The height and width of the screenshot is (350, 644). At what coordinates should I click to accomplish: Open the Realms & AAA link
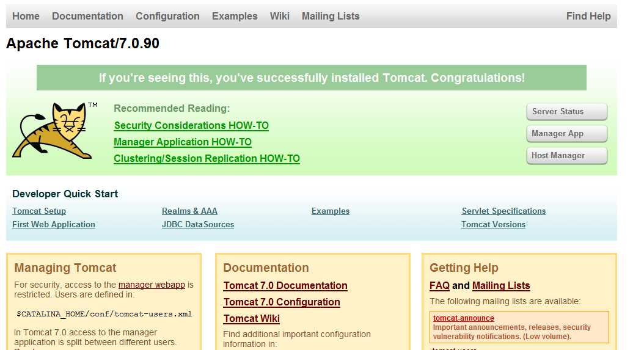pyautogui.click(x=190, y=211)
